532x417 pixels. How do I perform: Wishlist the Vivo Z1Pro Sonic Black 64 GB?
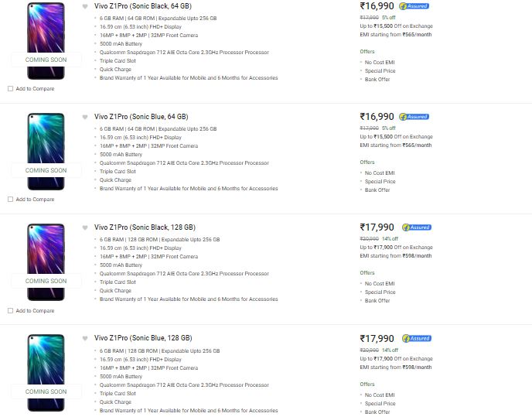point(85,6)
